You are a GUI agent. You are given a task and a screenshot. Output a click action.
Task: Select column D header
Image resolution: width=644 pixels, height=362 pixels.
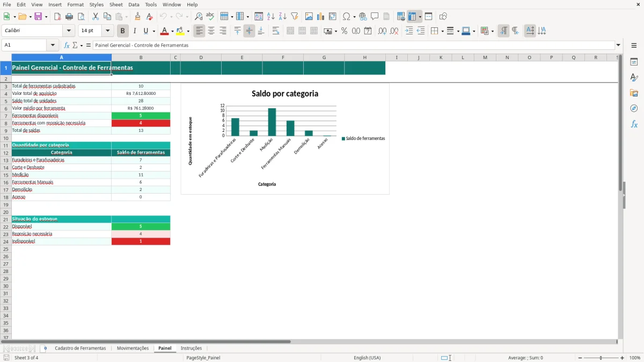(201, 57)
